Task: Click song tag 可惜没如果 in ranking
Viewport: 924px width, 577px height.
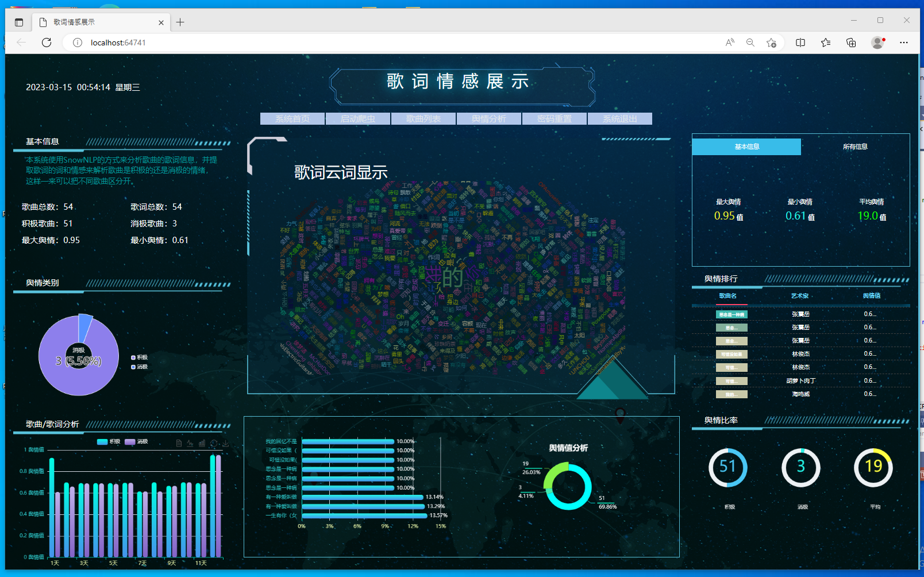Action: tap(731, 354)
